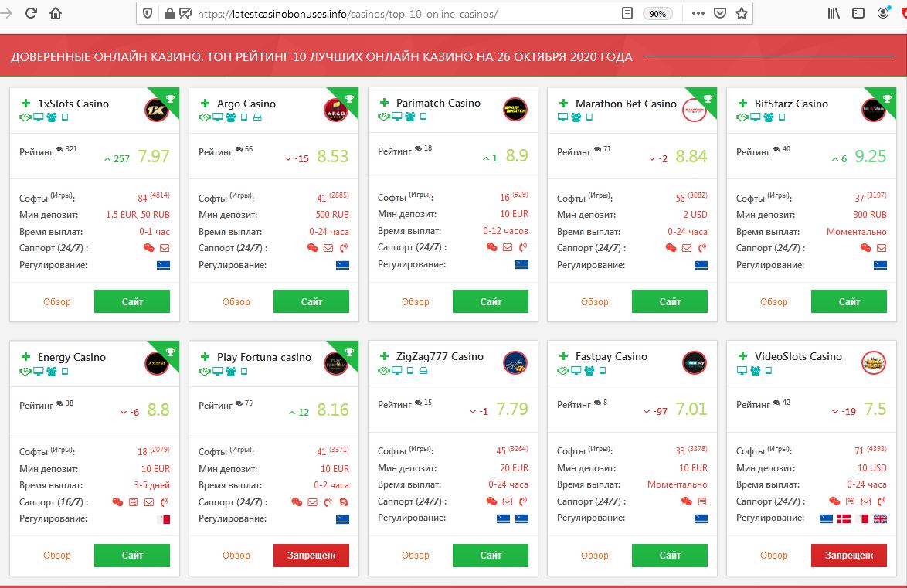This screenshot has height=588, width=907.
Task: Click the Play Fortuna Skype support icon
Action: click(x=344, y=501)
